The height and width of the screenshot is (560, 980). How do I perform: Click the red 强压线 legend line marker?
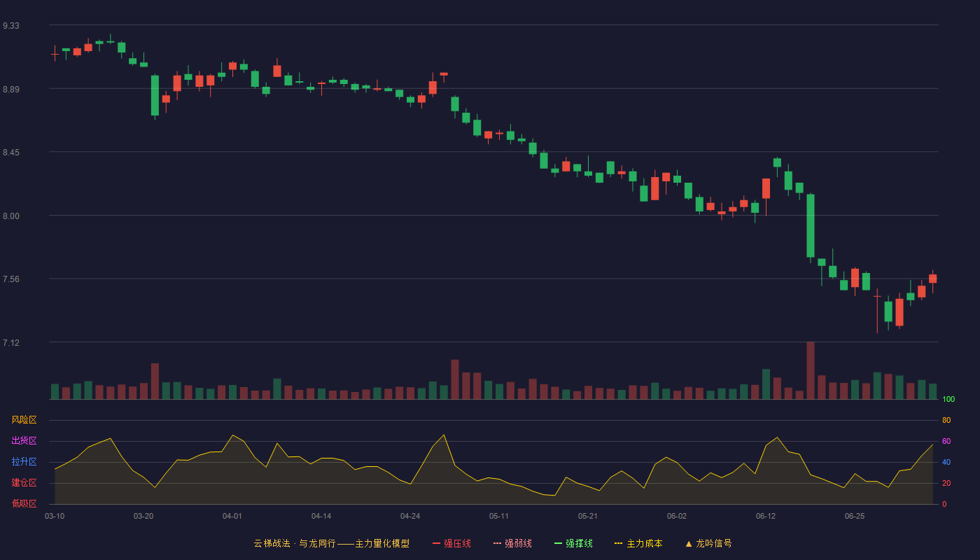[437, 543]
